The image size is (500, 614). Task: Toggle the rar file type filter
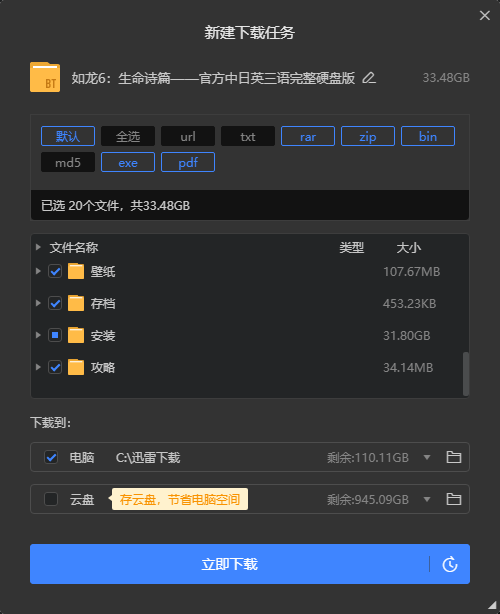coord(308,136)
